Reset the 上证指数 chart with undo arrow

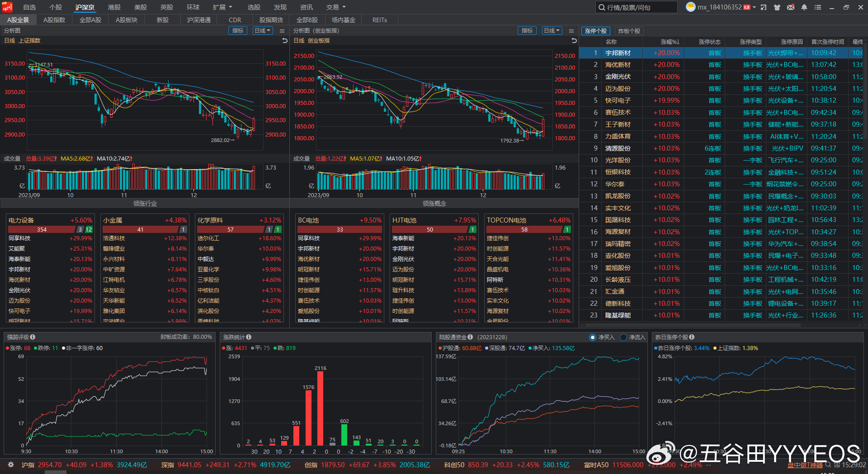coord(285,41)
